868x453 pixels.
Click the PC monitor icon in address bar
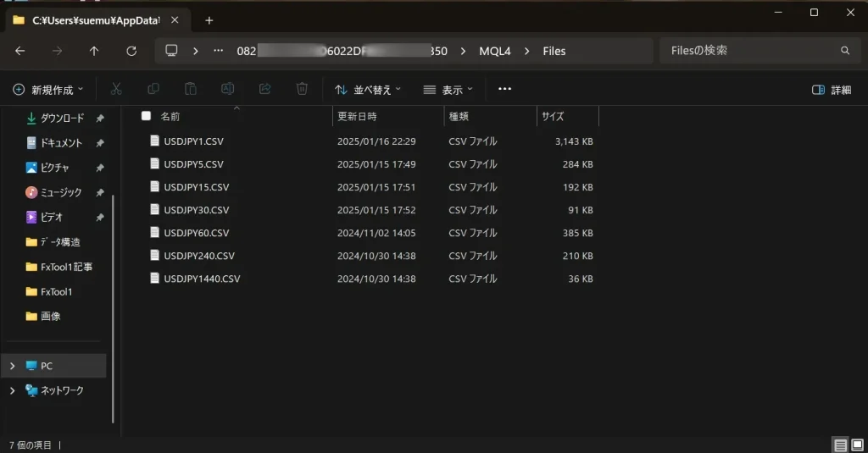171,51
